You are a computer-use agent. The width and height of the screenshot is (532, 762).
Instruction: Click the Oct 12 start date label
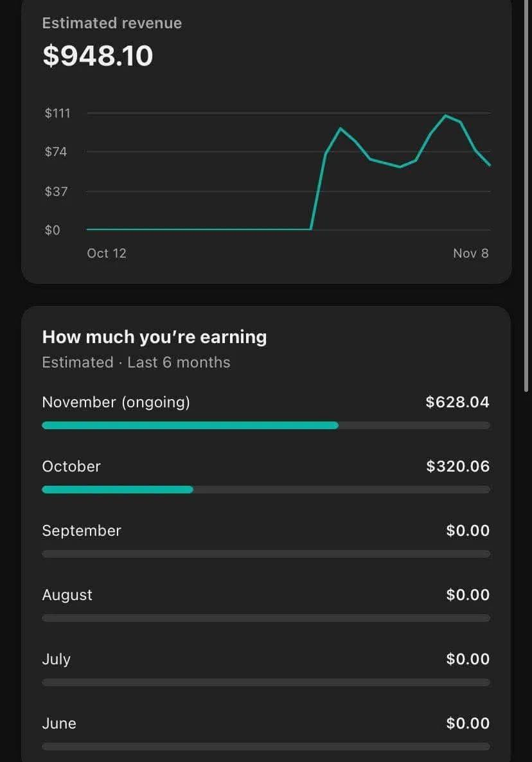pyautogui.click(x=107, y=253)
